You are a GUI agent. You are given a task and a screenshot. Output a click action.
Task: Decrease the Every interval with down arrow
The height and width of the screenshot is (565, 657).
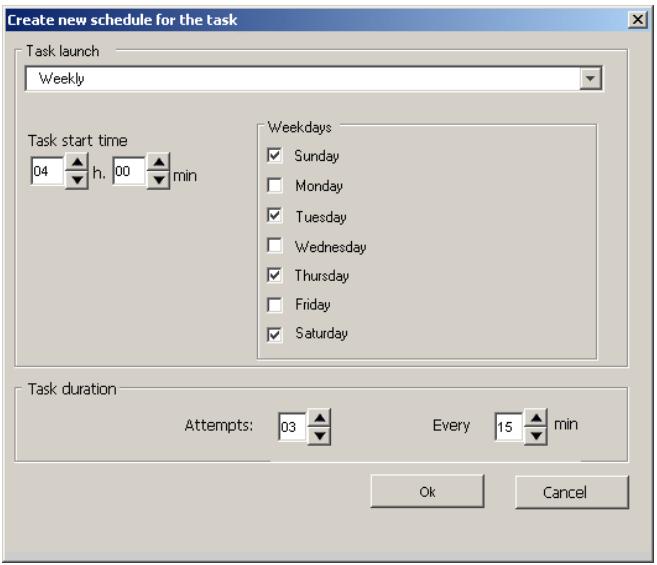tap(536, 436)
